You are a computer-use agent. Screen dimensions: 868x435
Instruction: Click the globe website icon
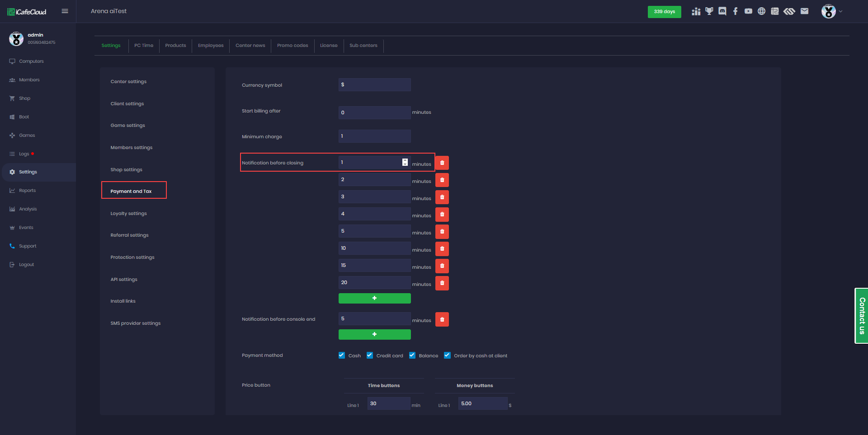click(x=762, y=11)
